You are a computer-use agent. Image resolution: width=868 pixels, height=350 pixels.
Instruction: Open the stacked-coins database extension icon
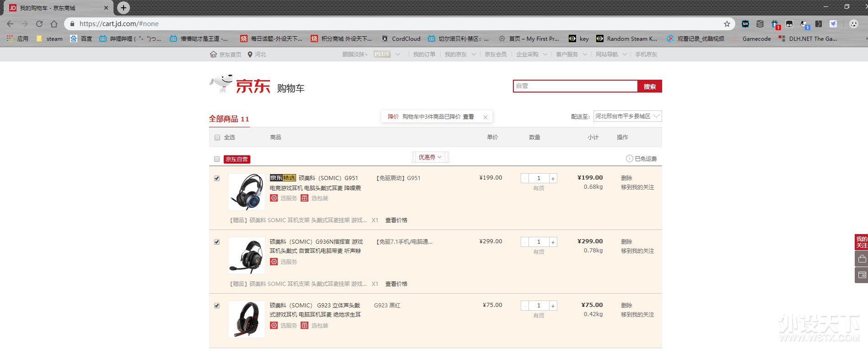pos(760,24)
